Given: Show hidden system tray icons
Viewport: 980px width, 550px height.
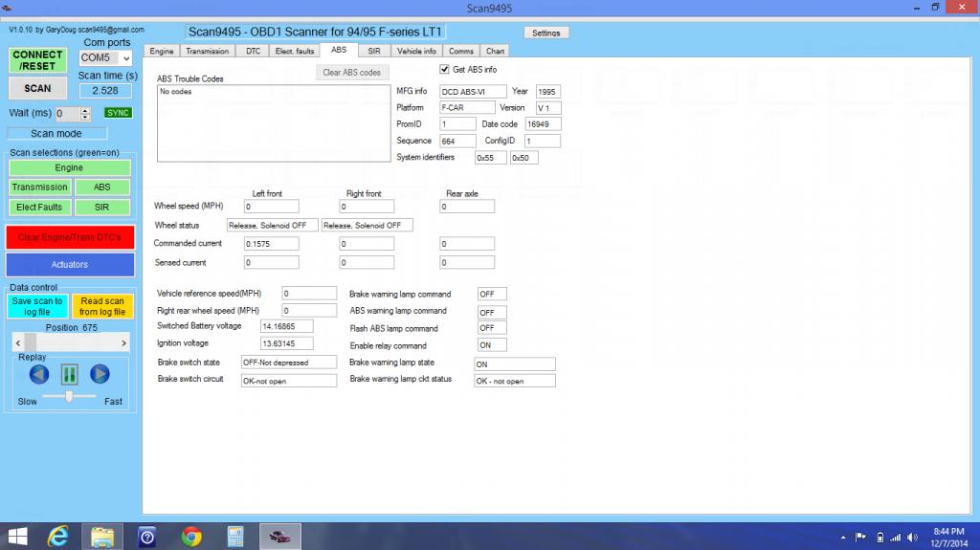Looking at the screenshot, I should pyautogui.click(x=843, y=538).
